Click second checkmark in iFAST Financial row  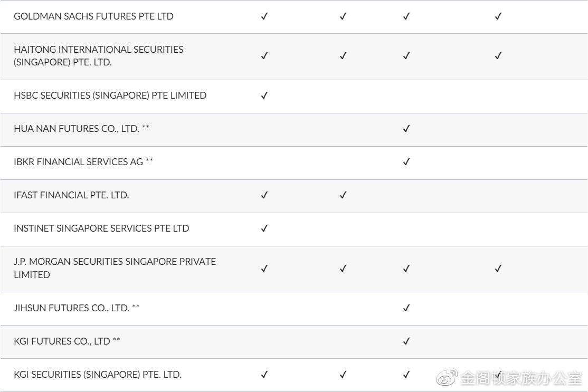343,195
